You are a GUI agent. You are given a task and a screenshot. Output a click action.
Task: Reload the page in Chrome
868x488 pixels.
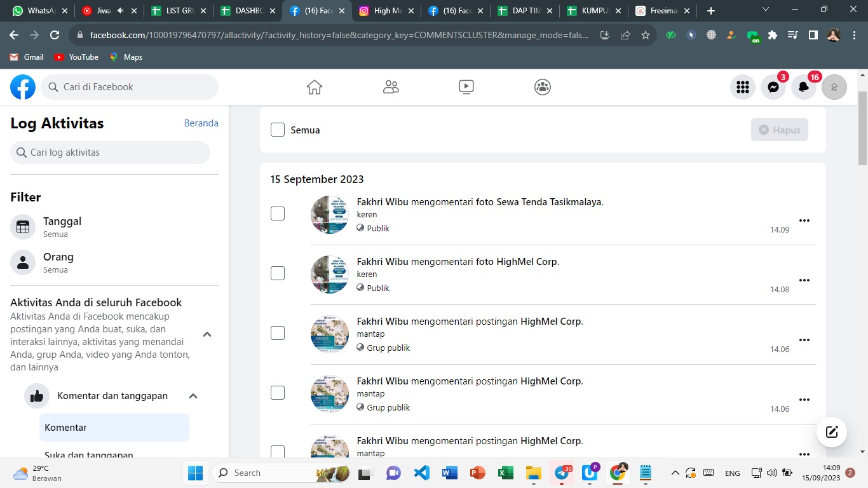pyautogui.click(x=55, y=36)
